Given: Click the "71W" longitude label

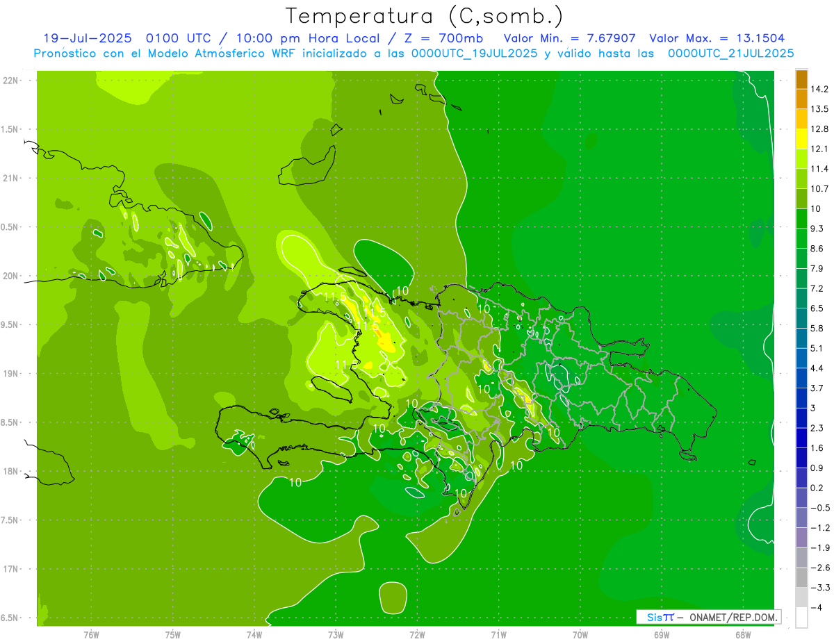Looking at the screenshot, I should point(499,635).
